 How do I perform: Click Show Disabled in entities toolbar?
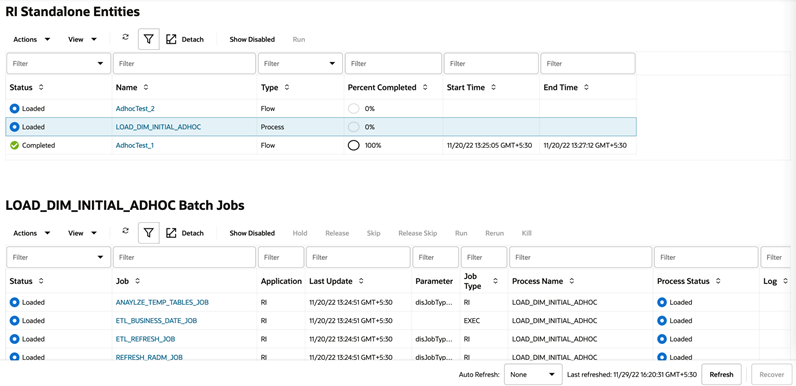[252, 39]
